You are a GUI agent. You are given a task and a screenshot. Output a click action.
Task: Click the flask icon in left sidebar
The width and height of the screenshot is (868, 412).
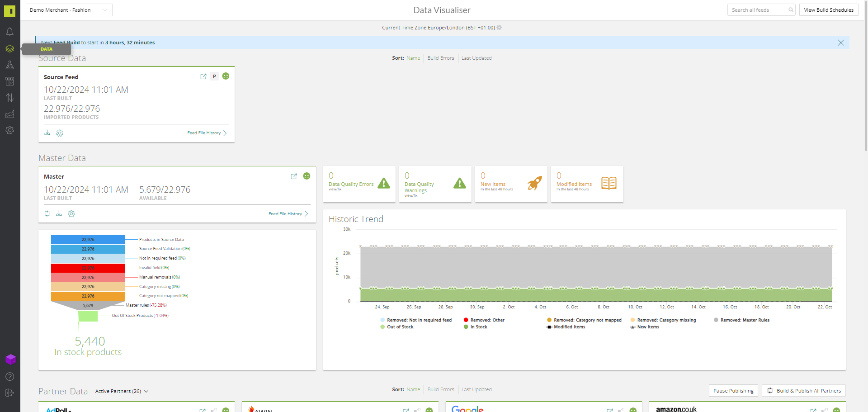point(9,65)
